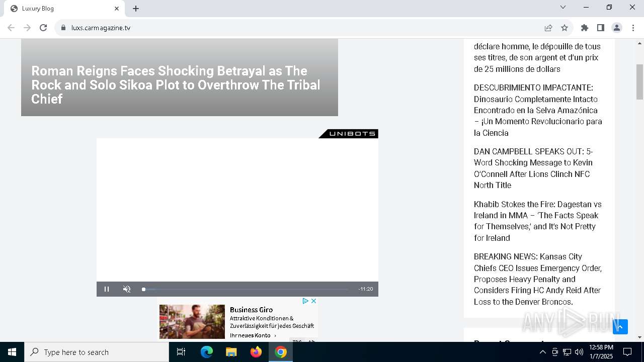Screen dimensions: 644x362
Task: Pause the video player
Action: (107, 289)
